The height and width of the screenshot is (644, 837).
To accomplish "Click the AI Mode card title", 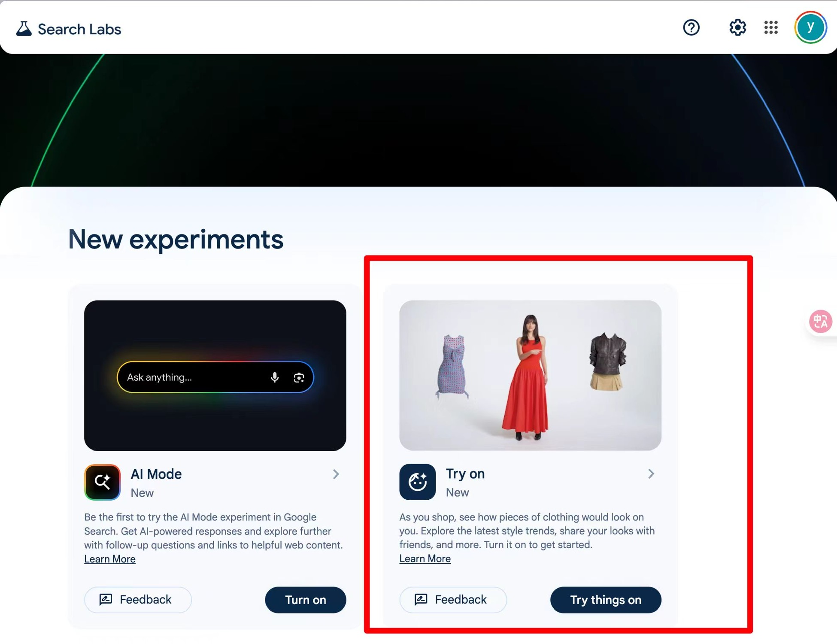I will coord(156,474).
